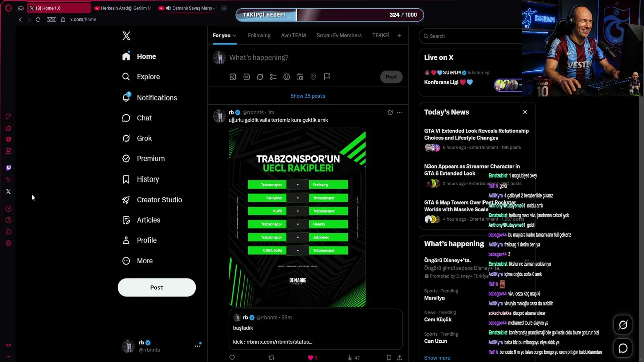Open Creator Studio in the sidebar
Viewport: 644px width, 362px height.
[152, 200]
